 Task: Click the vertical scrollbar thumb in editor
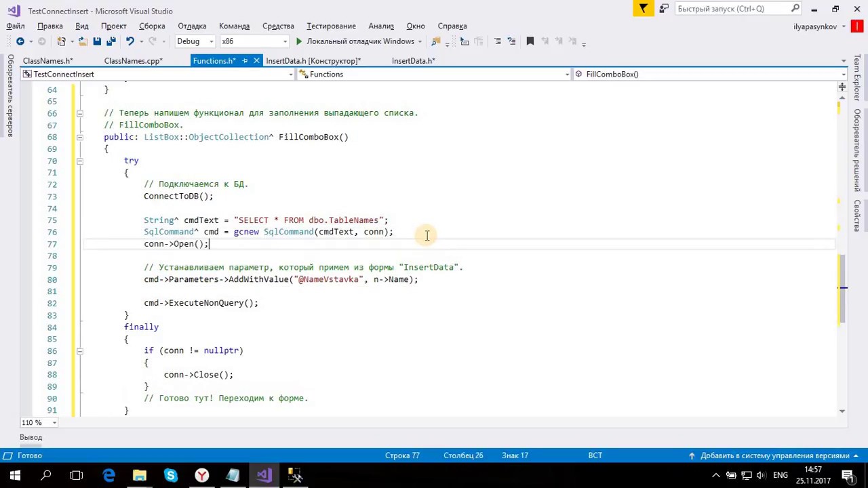coord(842,289)
